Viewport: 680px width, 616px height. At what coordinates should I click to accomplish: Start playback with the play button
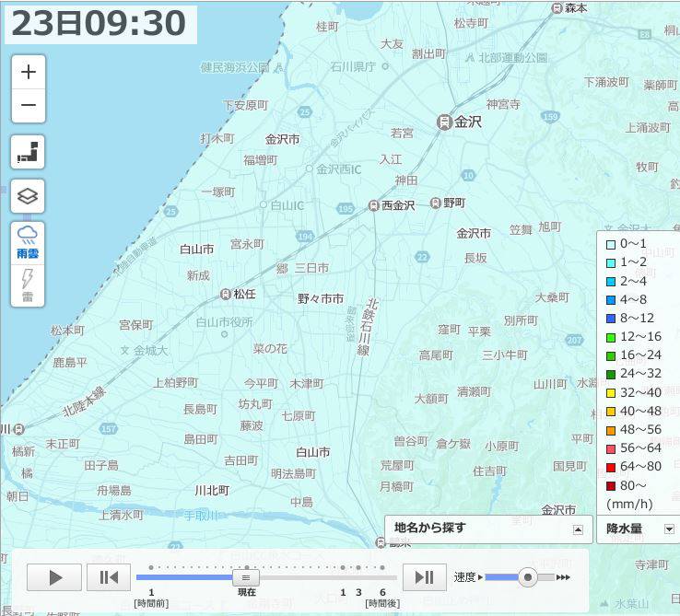click(54, 577)
